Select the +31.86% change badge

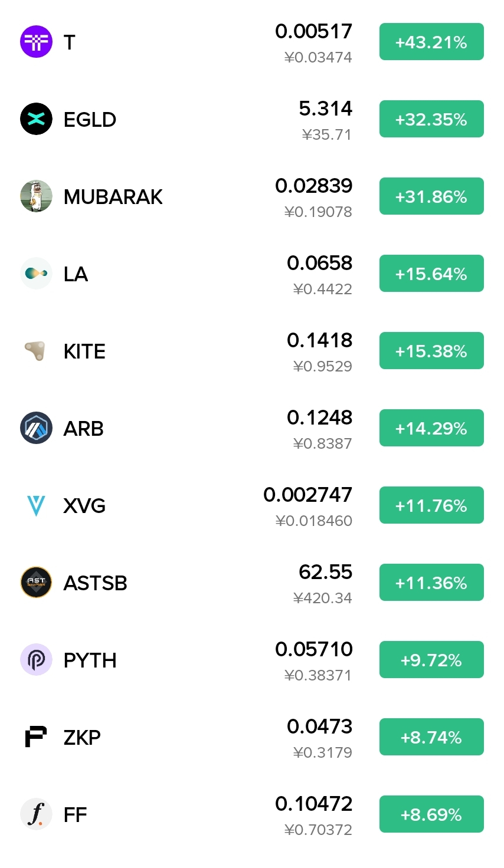[431, 196]
